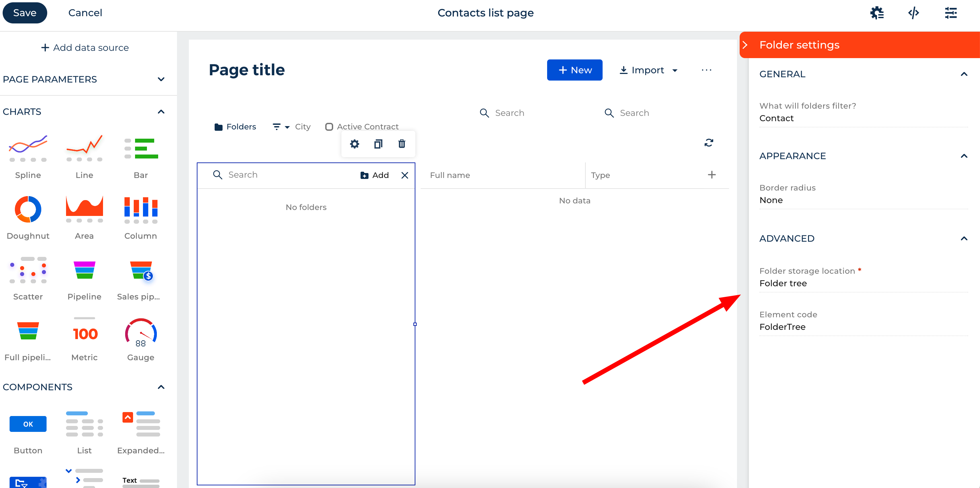Choose the Doughnut chart icon
Viewport: 980px width, 488px height.
[x=28, y=209]
